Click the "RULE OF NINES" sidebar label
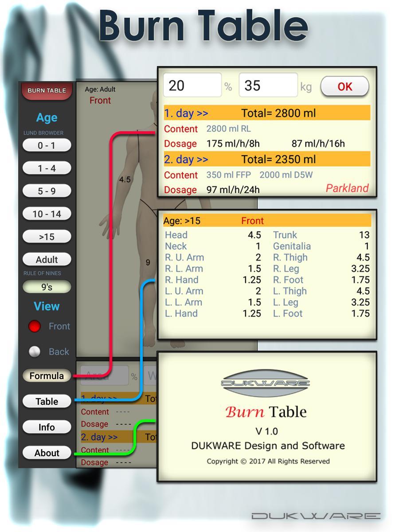 [42, 274]
